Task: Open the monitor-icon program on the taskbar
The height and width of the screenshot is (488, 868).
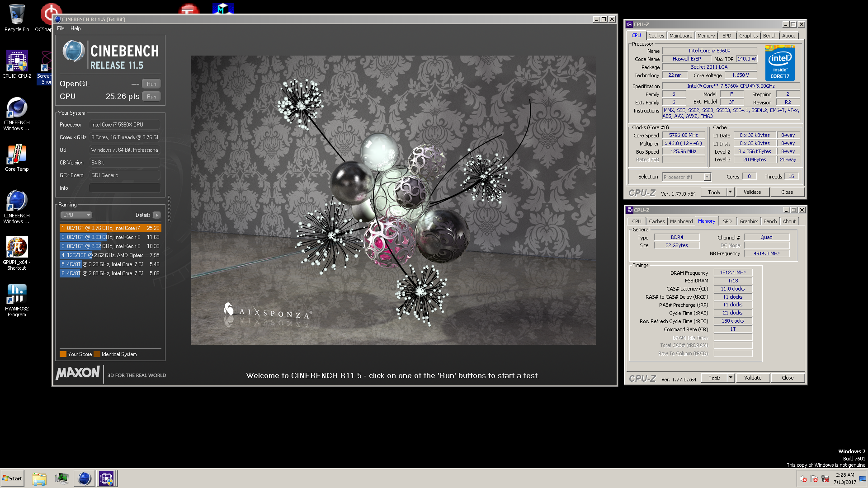Action: tap(61, 479)
